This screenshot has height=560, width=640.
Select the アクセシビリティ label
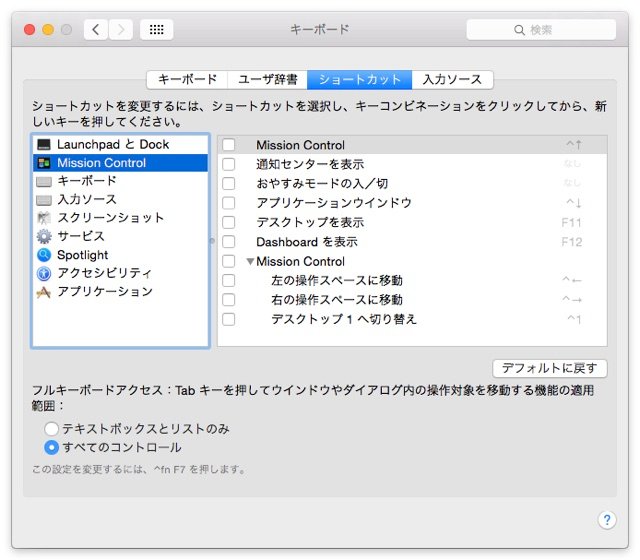(104, 273)
